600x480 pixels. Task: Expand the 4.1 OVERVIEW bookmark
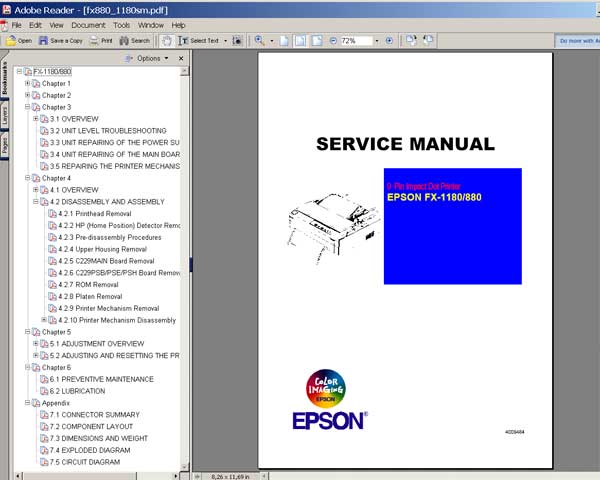pos(36,189)
